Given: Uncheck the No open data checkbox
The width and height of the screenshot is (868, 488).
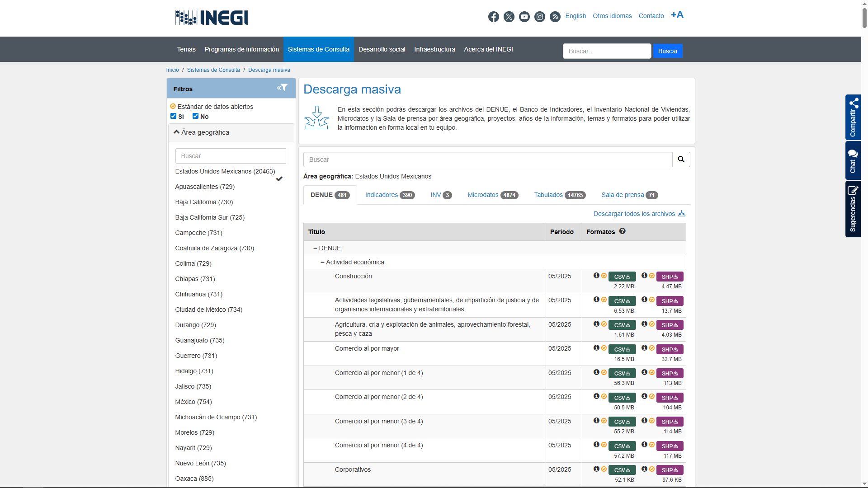Looking at the screenshot, I should tap(195, 116).
